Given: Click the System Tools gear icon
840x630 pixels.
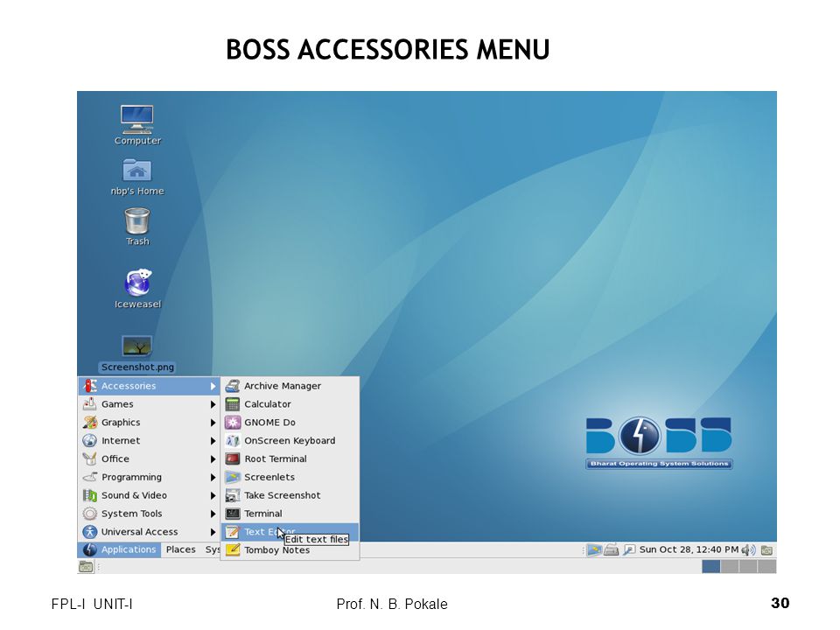Looking at the screenshot, I should coord(90,514).
